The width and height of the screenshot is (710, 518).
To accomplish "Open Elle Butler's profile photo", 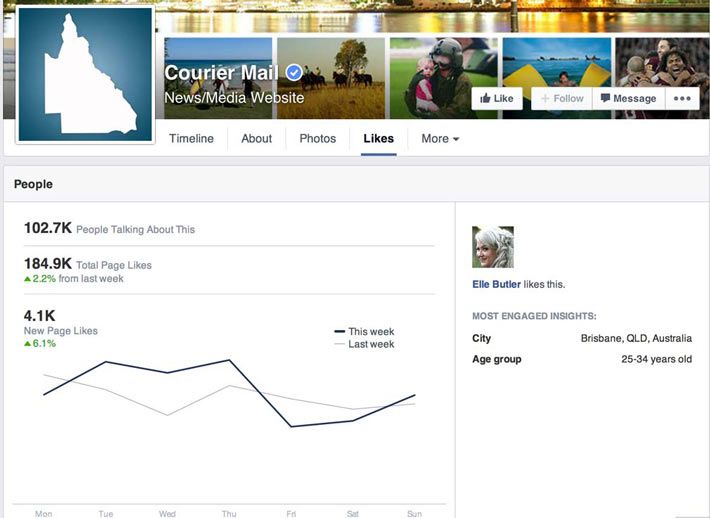I will click(493, 247).
